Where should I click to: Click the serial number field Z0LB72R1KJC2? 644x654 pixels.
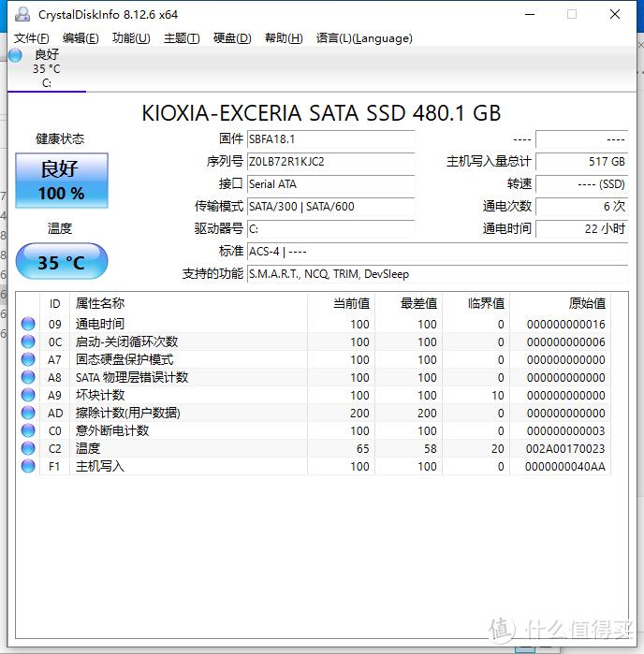[x=330, y=162]
